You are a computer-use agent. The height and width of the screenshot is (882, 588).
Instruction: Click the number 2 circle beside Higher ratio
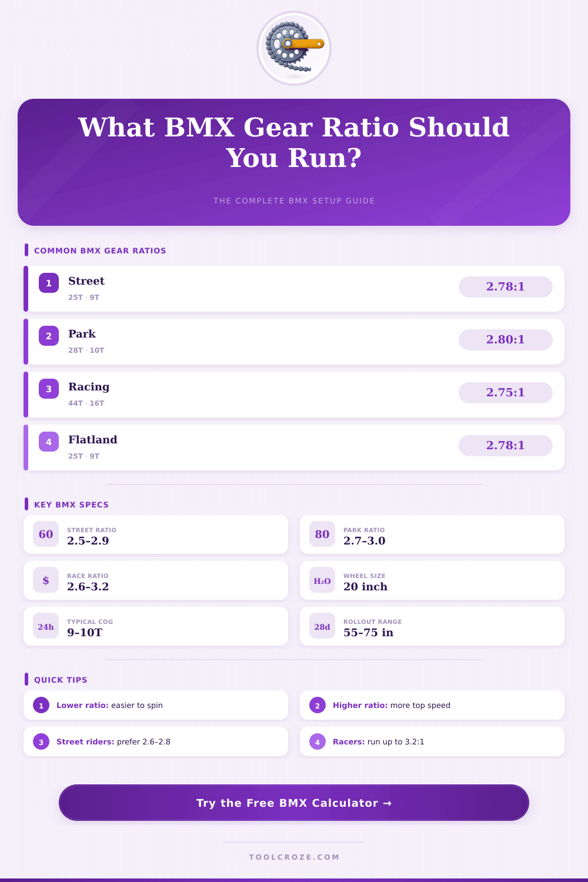coord(318,706)
